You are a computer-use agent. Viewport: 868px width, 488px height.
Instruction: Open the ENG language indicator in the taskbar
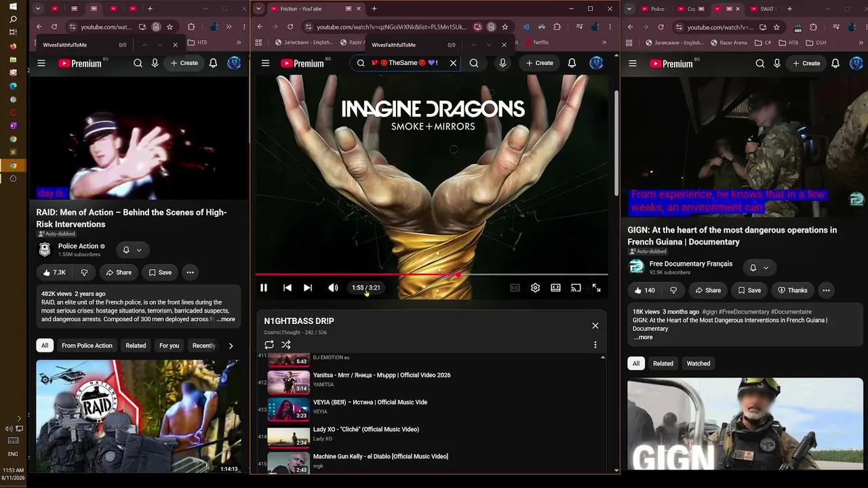pyautogui.click(x=13, y=454)
